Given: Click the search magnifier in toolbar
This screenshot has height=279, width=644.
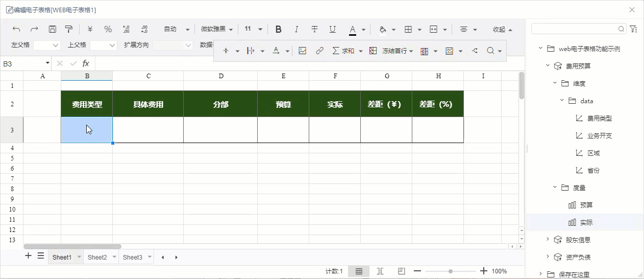Looking at the screenshot, I should click(x=490, y=51).
